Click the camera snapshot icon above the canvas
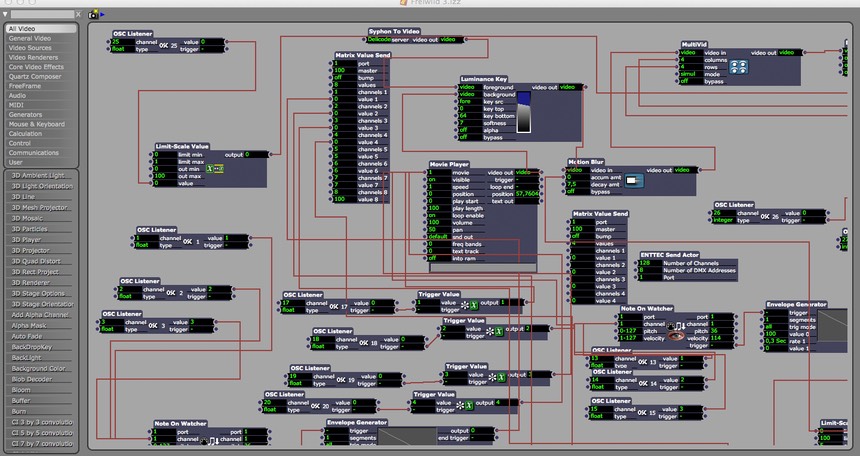This screenshot has height=456, width=860. 95,14
